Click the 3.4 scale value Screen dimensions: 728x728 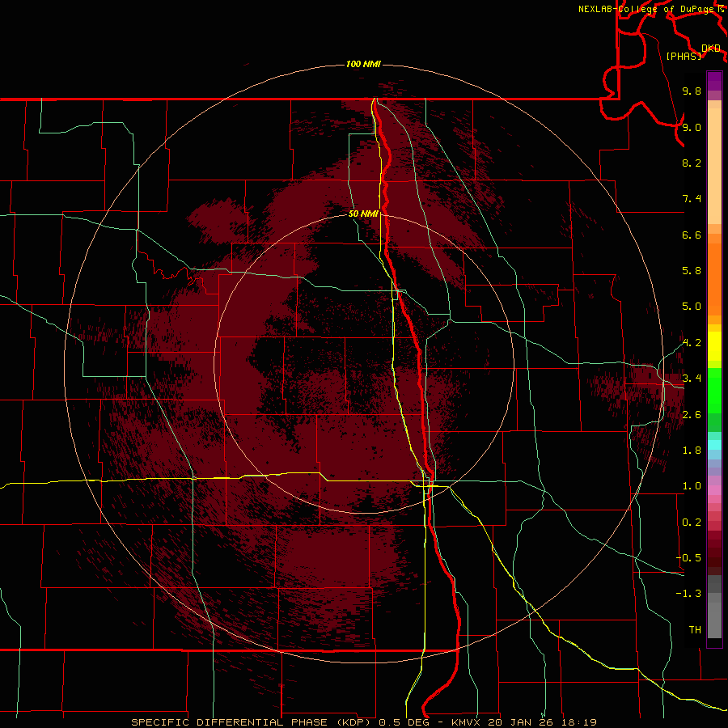pos(692,379)
